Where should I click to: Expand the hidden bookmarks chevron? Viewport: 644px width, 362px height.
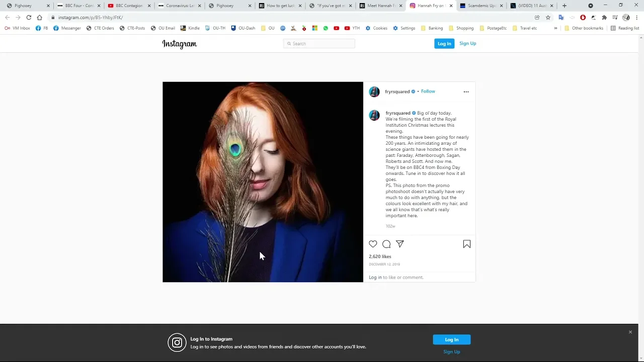(555, 28)
